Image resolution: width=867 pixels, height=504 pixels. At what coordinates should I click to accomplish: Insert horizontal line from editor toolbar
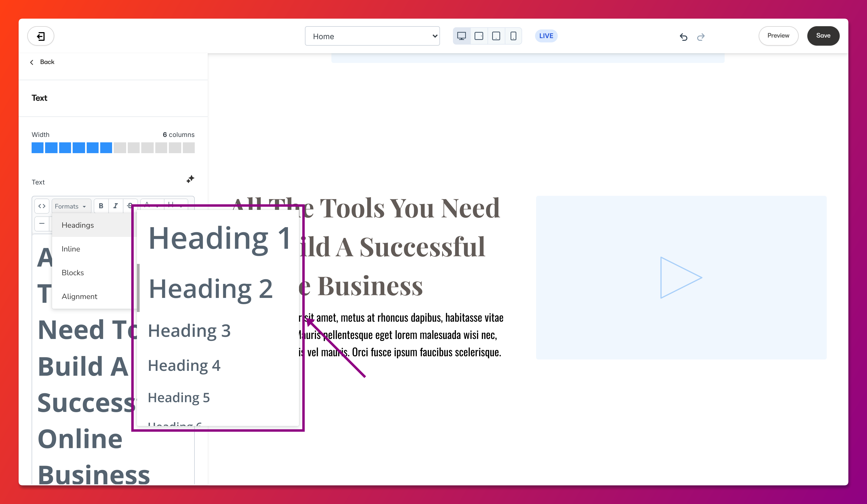42,224
